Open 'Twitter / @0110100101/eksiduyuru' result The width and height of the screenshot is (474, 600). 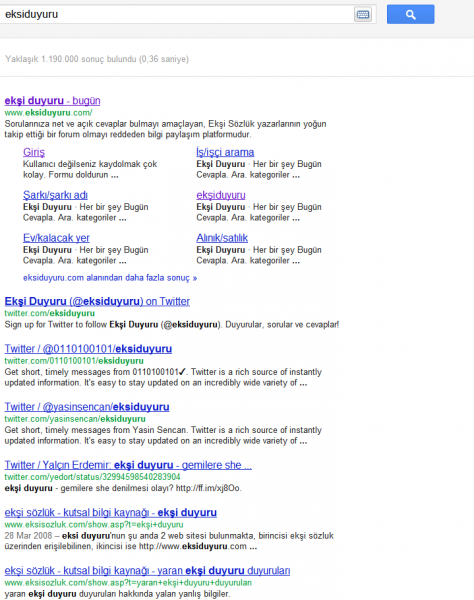88,349
